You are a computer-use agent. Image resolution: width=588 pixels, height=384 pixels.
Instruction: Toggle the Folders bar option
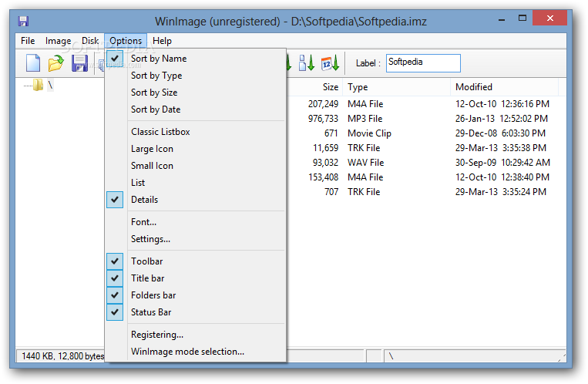pyautogui.click(x=195, y=295)
